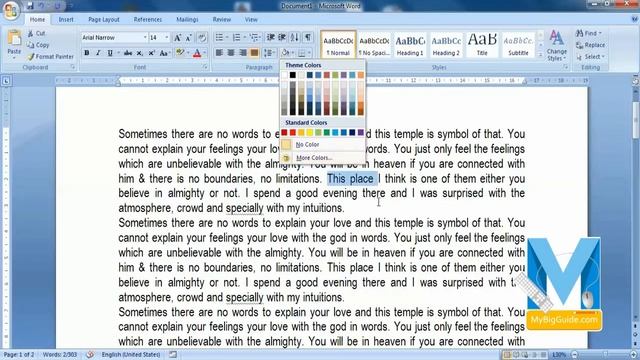Toggle Italic formatting
Screen dimensions: 640x360
pos(98,53)
